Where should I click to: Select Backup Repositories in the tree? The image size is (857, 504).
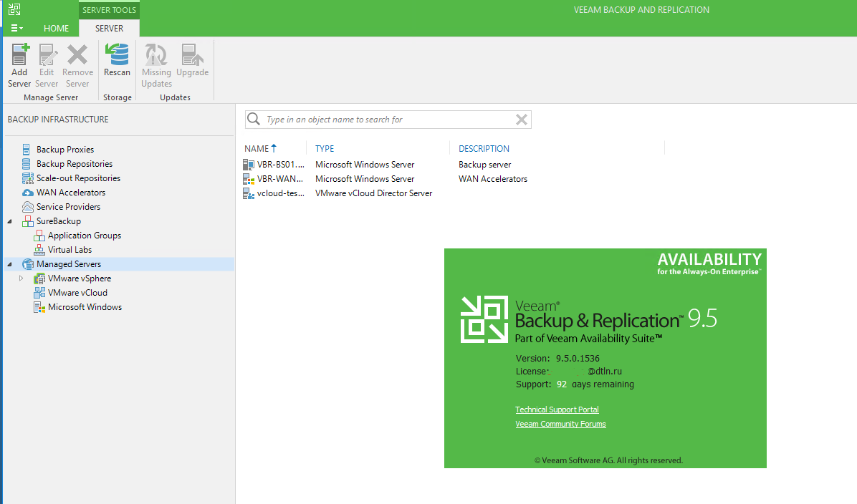(x=75, y=164)
